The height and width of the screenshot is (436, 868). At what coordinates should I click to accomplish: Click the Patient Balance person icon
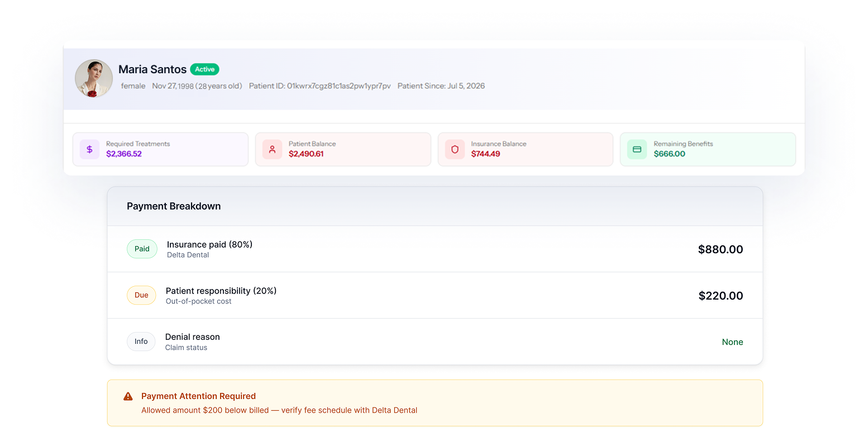pyautogui.click(x=272, y=149)
